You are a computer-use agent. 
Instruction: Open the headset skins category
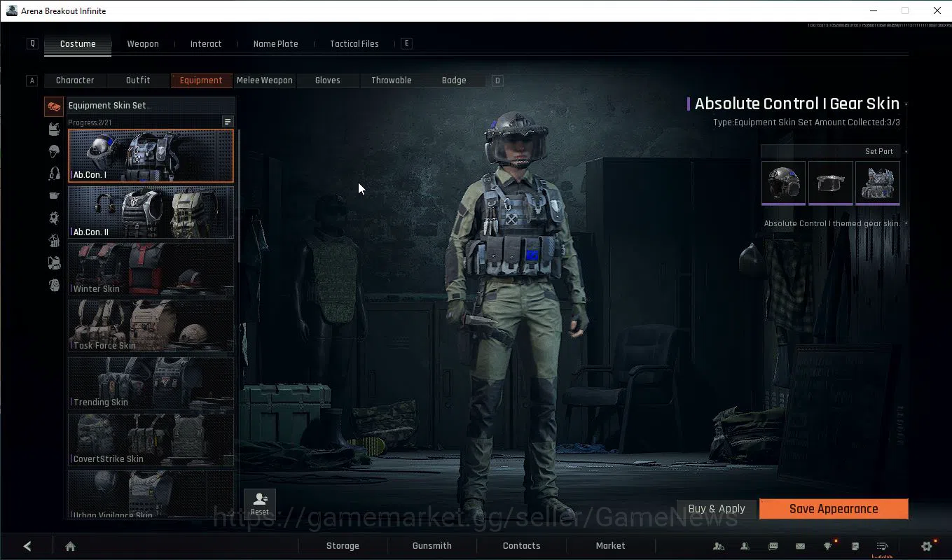click(x=54, y=174)
